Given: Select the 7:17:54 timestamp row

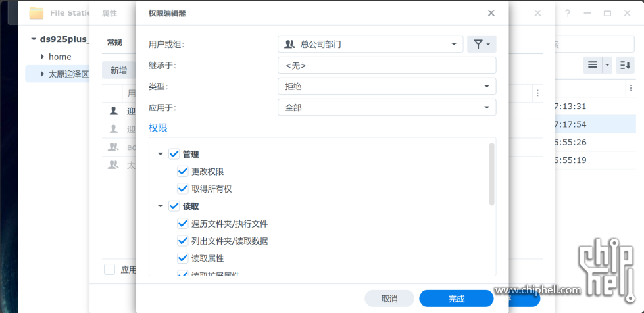Looking at the screenshot, I should point(595,124).
